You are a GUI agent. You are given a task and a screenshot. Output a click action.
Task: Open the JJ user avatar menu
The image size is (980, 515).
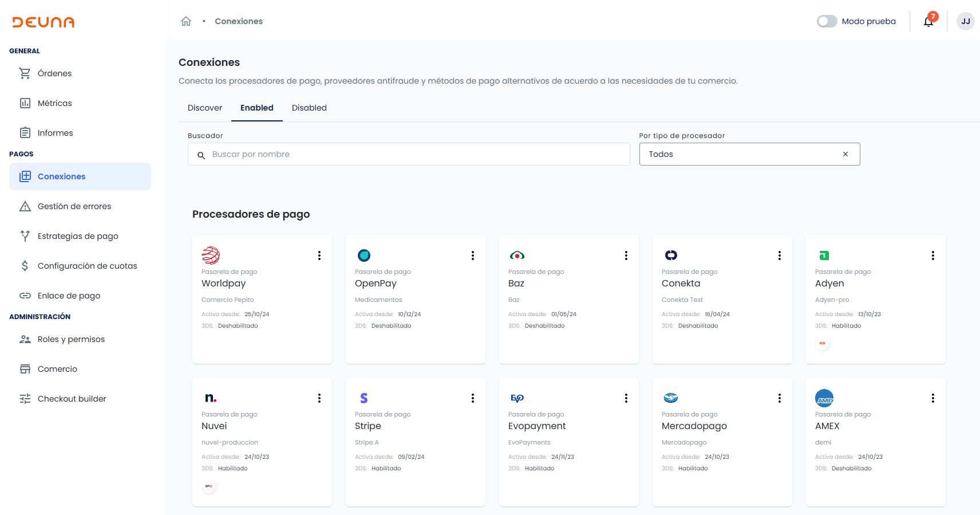click(x=966, y=21)
